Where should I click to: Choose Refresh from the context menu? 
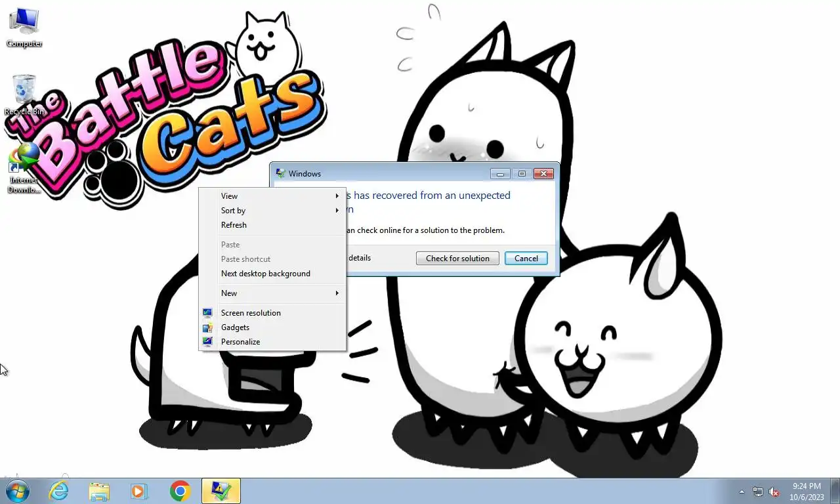[272, 225]
